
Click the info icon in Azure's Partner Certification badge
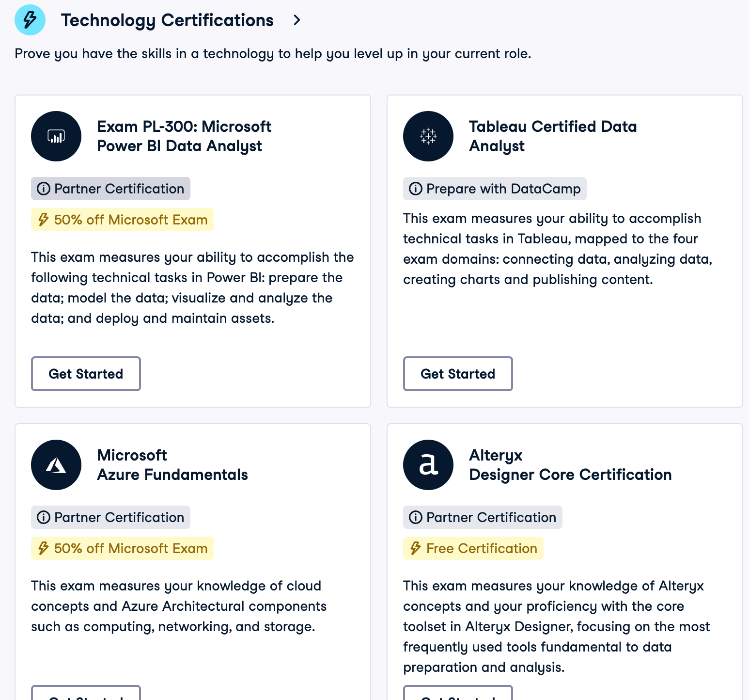point(44,517)
